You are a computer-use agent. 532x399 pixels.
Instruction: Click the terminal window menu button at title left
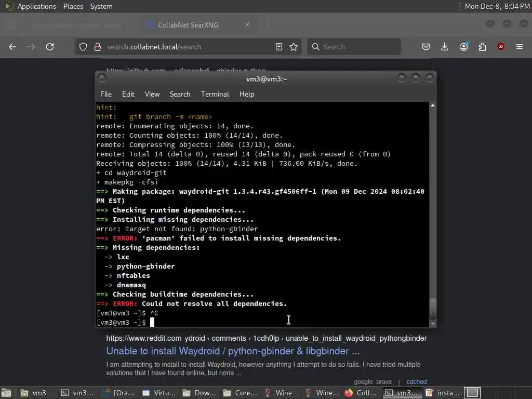(102, 79)
